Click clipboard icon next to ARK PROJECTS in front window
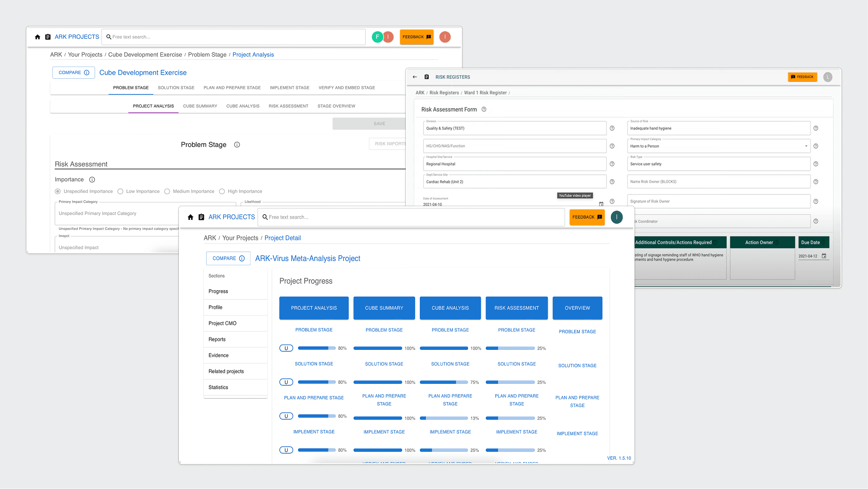Screen dimensions: 868x489 click(201, 217)
